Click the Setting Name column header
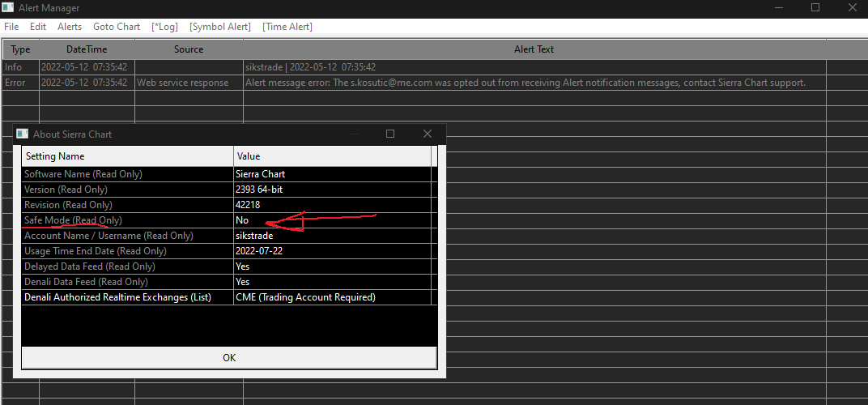Viewport: 868px width, 405px height. (127, 156)
